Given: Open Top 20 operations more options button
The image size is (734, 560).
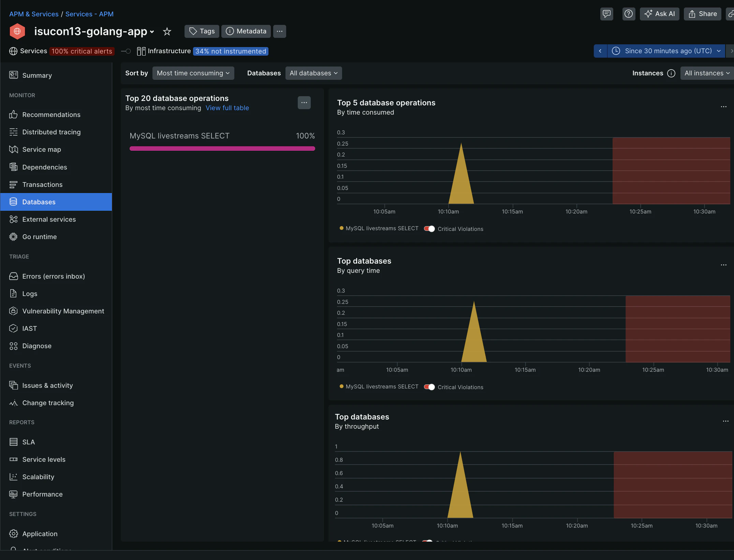Looking at the screenshot, I should pyautogui.click(x=304, y=102).
